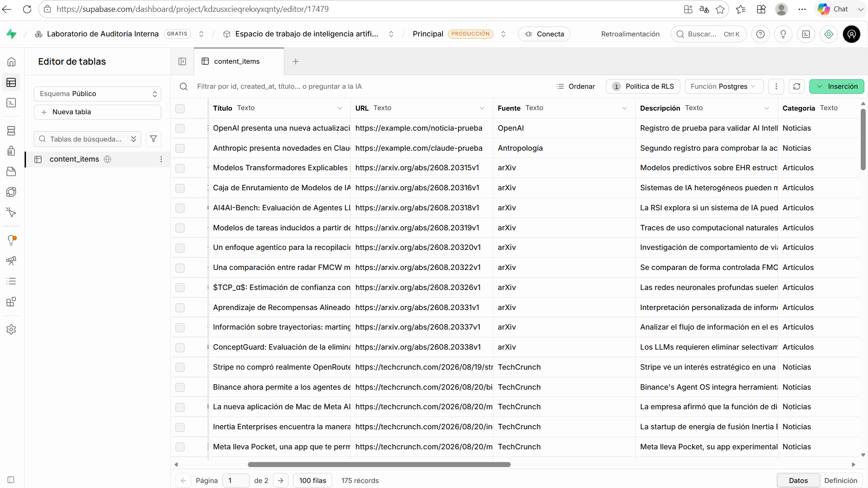The image size is (868, 488).
Task: Open Authentication sidebar icon
Action: click(x=11, y=151)
